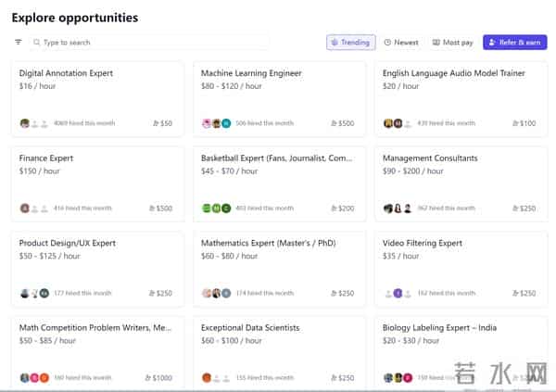Switch sorting to Newest
This screenshot has width=556, height=392.
401,43
